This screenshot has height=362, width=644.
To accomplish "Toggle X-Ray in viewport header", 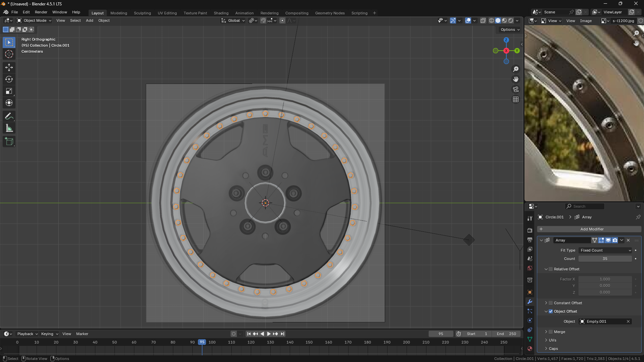I will tap(483, 20).
